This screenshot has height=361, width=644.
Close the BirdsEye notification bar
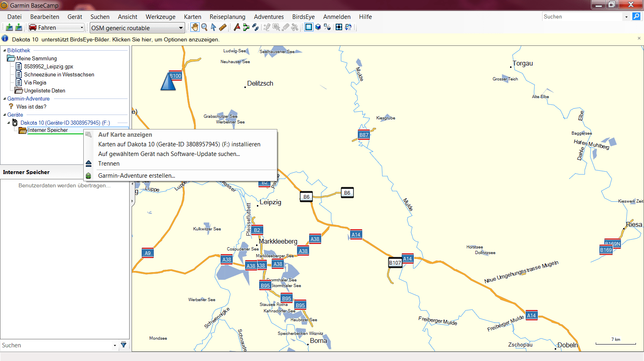click(639, 38)
